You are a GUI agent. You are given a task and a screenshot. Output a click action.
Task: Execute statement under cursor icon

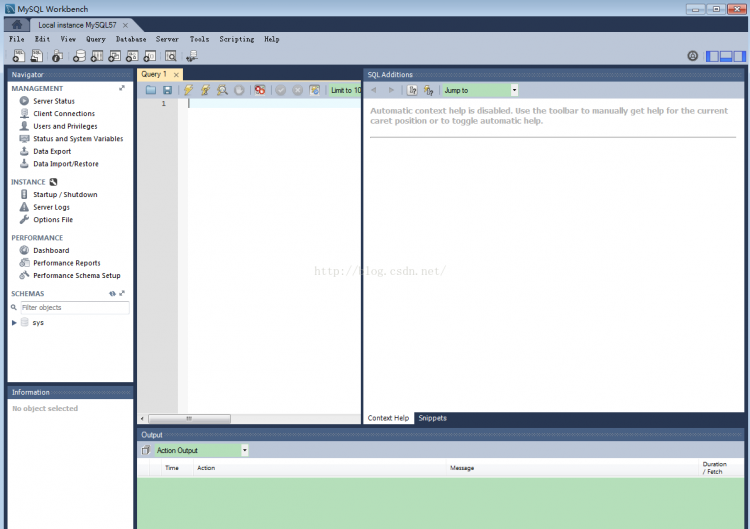coord(205,90)
